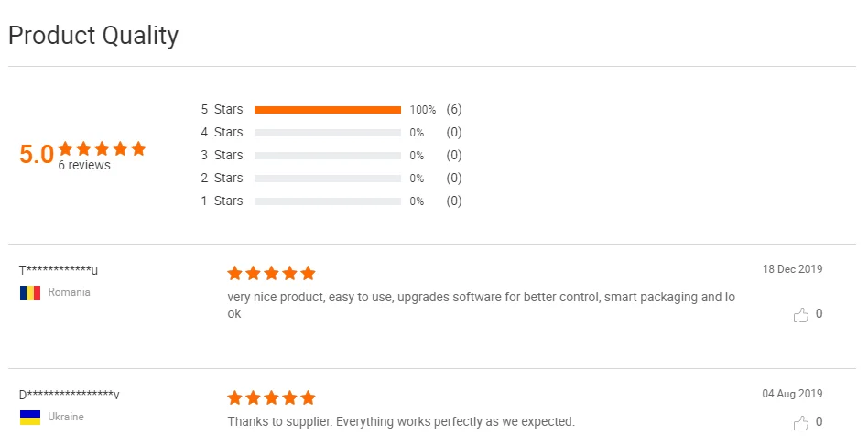The height and width of the screenshot is (446, 868).
Task: Click reviewer name D***************v
Action: click(x=70, y=395)
